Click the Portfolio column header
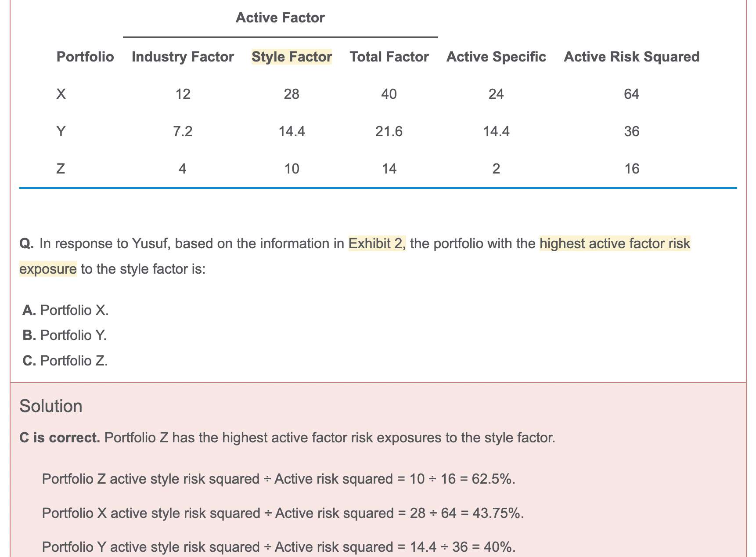Viewport: 756px width, 557px height. 85,57
